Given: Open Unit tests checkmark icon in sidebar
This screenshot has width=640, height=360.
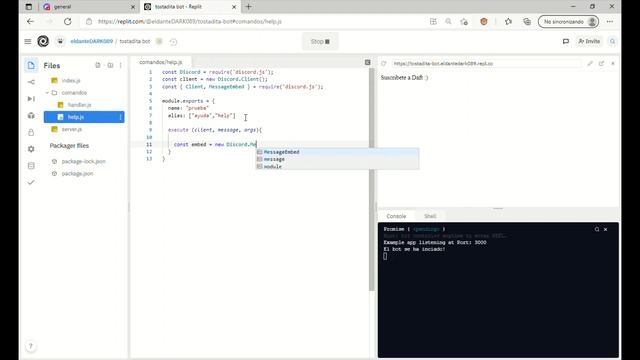Looking at the screenshot, I should click(31, 182).
